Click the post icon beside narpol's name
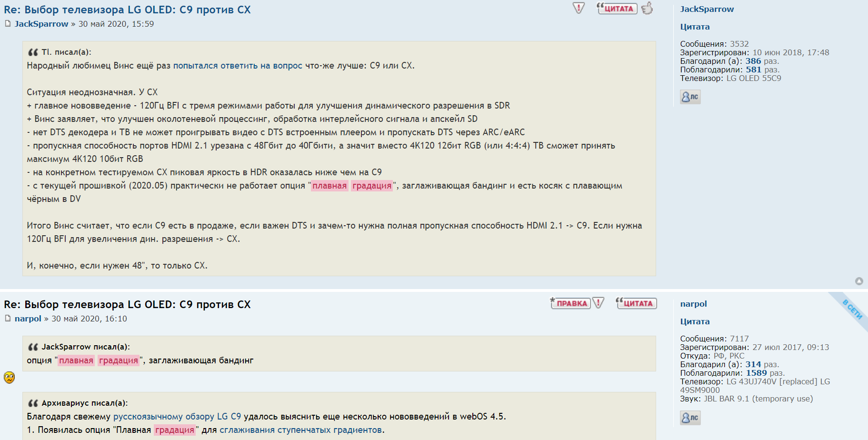Image resolution: width=868 pixels, height=440 pixels. tap(8, 318)
